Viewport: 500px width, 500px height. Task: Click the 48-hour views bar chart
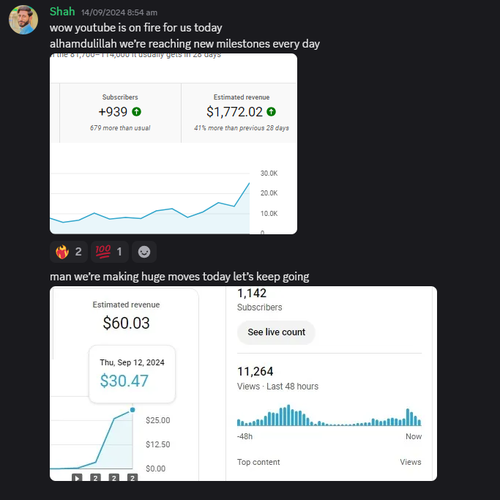point(329,415)
